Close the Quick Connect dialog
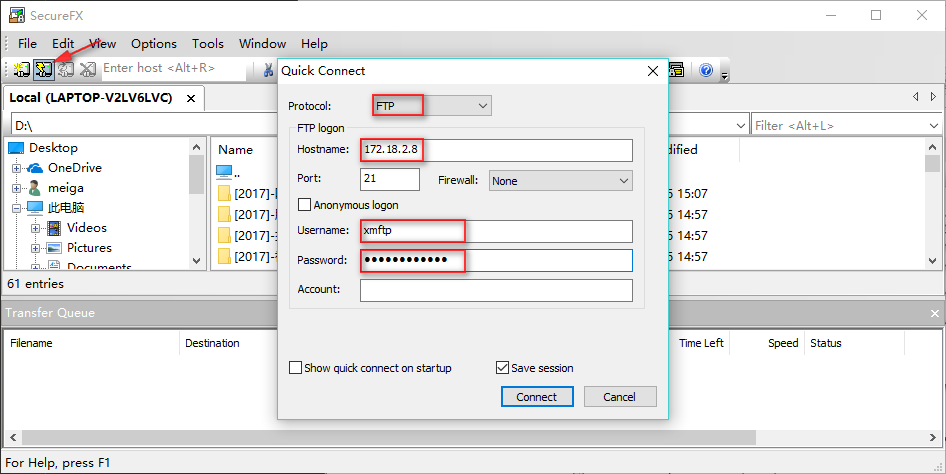This screenshot has height=474, width=946. coord(652,71)
